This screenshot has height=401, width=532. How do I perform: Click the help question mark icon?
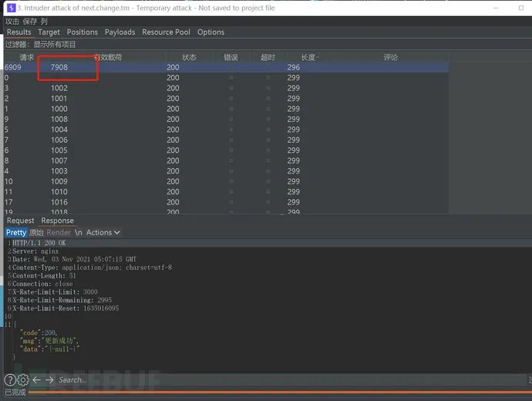pyautogui.click(x=10, y=379)
